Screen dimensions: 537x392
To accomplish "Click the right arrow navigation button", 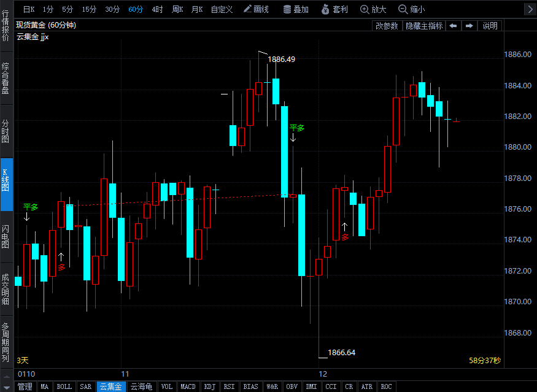I will 469,26.
